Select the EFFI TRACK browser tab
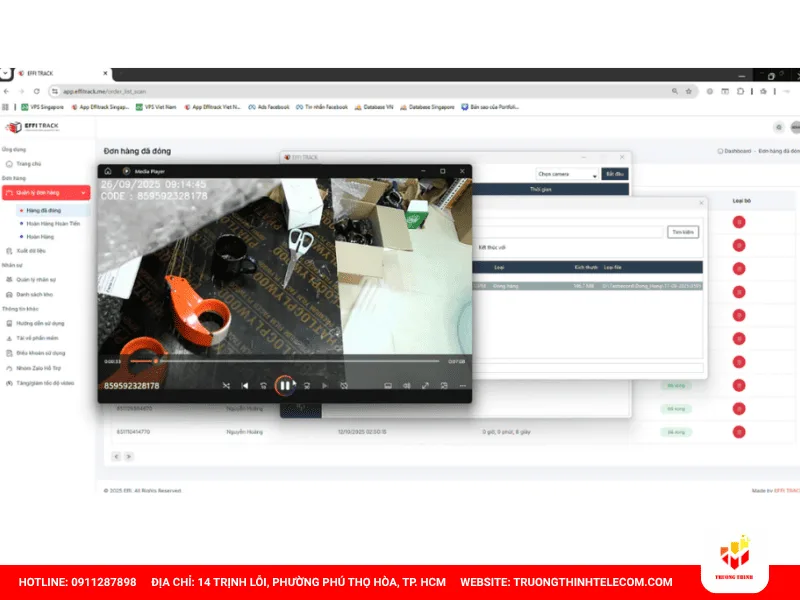The image size is (800, 600). pos(61,73)
